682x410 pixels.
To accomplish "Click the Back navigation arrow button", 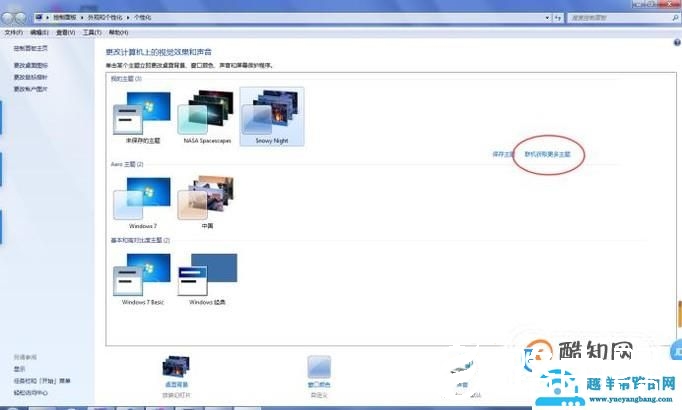I will tap(10, 18).
